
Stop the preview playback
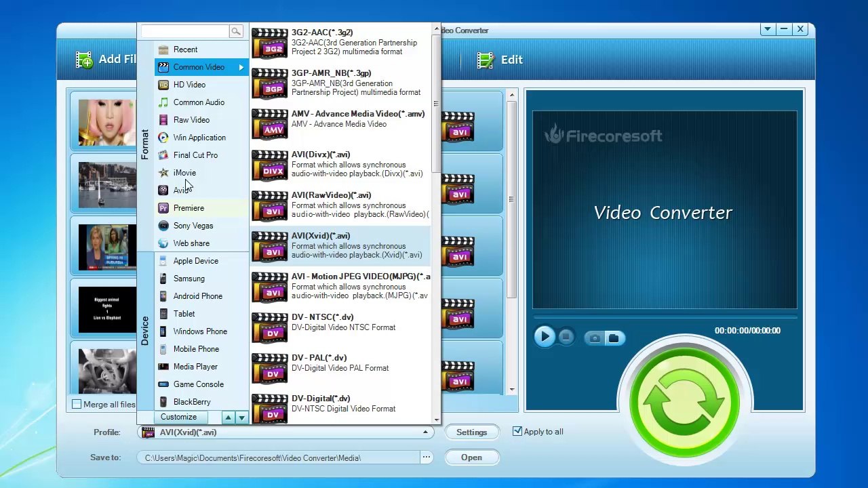click(x=566, y=337)
